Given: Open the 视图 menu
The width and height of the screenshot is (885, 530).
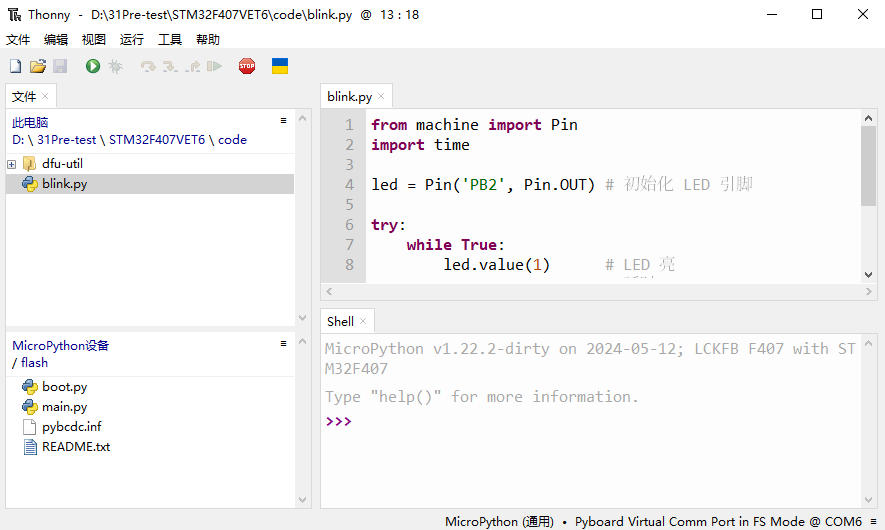Looking at the screenshot, I should [x=94, y=40].
